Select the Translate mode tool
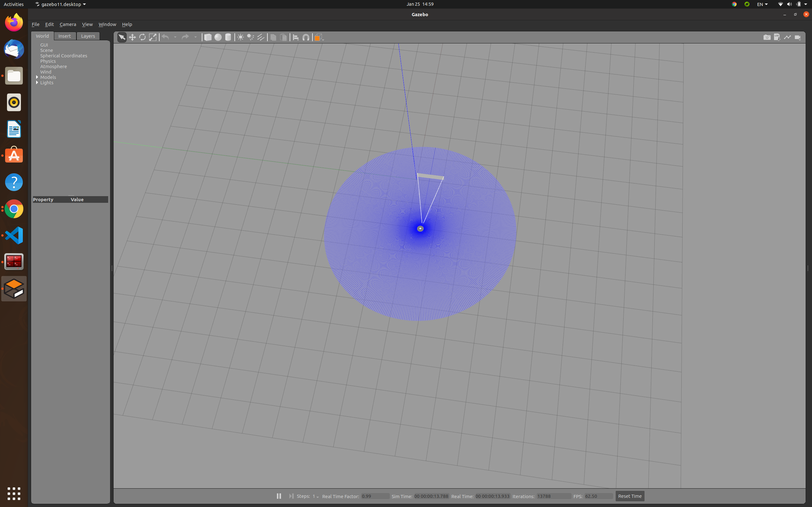The image size is (812, 507). [132, 37]
